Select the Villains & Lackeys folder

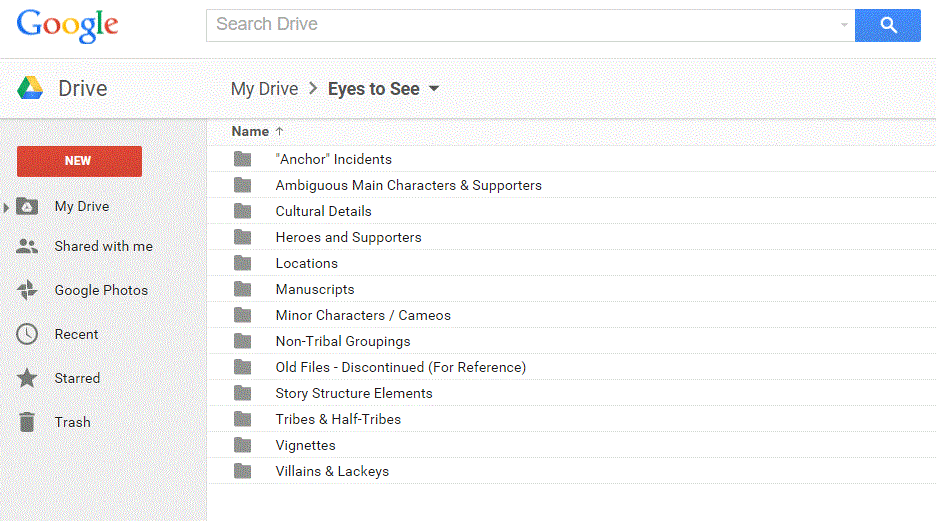click(332, 471)
